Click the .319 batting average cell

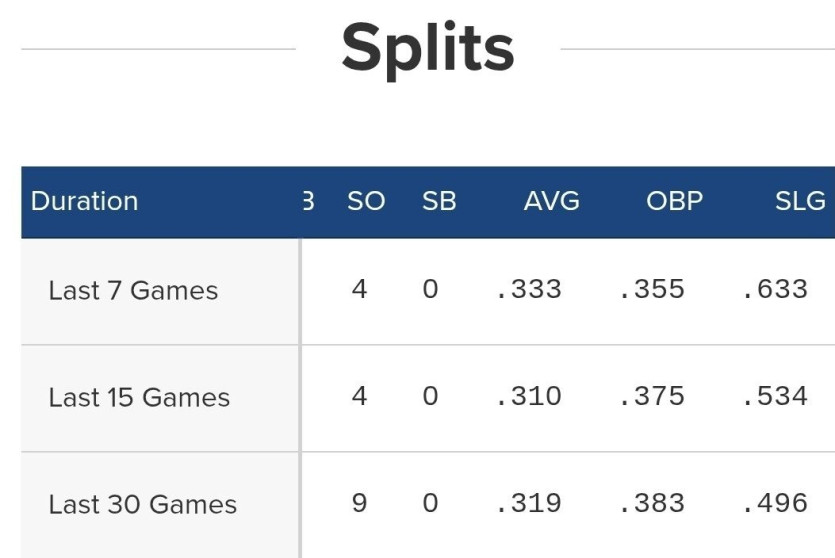[529, 503]
